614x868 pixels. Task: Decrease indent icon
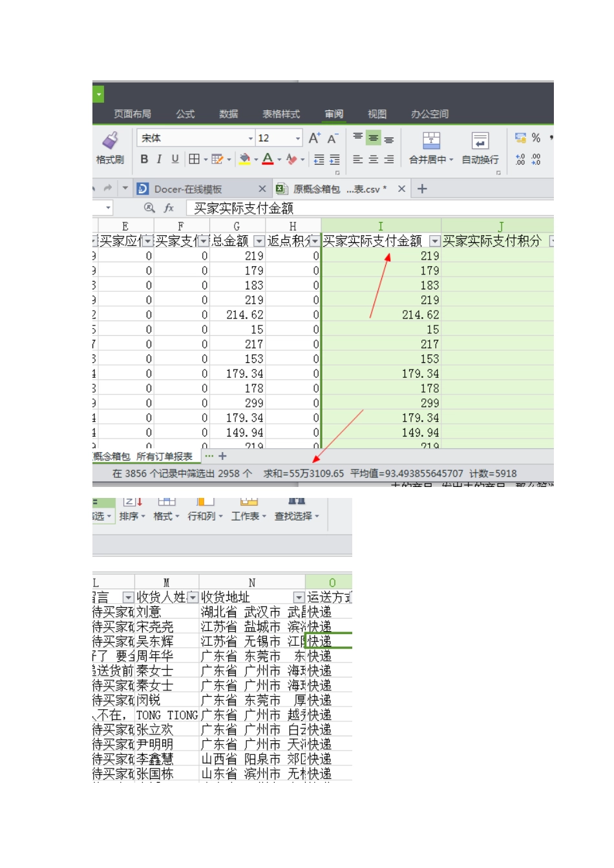click(319, 160)
